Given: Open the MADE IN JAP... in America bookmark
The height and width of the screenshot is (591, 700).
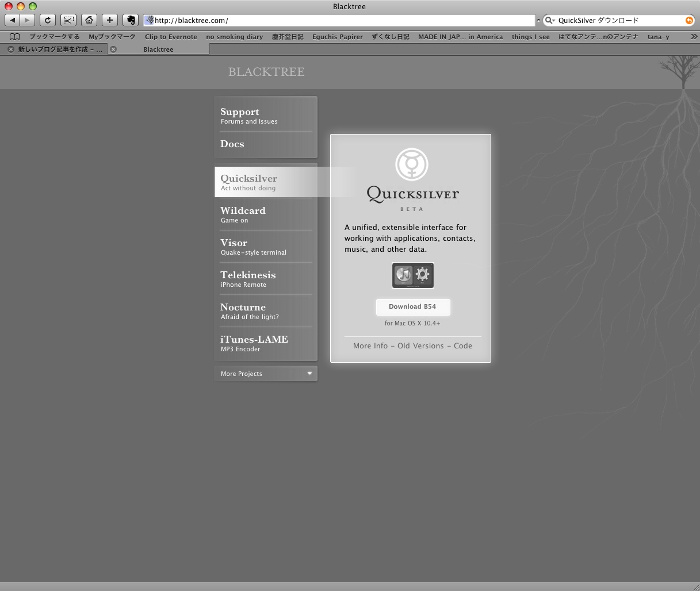Looking at the screenshot, I should pos(461,36).
